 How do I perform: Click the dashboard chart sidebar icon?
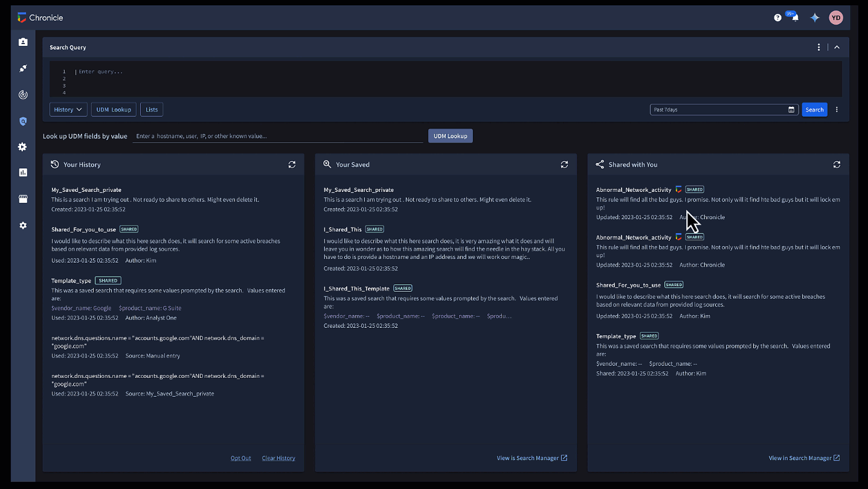point(23,173)
